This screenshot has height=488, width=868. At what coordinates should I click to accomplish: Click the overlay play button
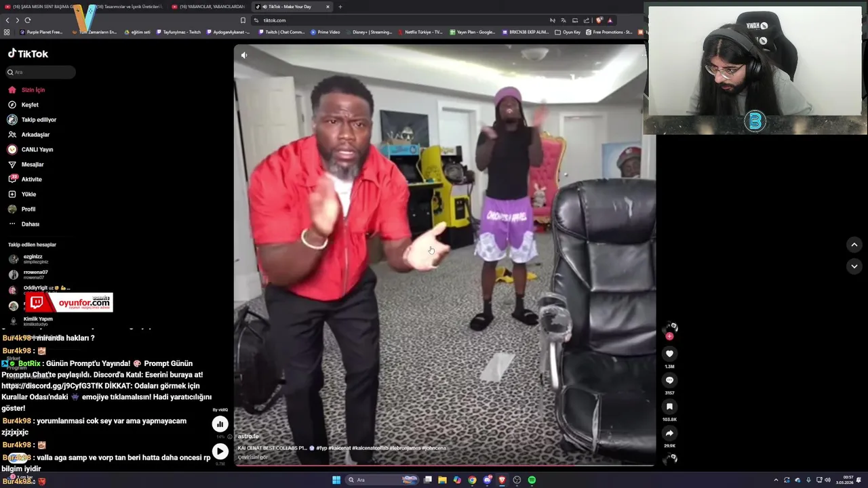point(220,451)
